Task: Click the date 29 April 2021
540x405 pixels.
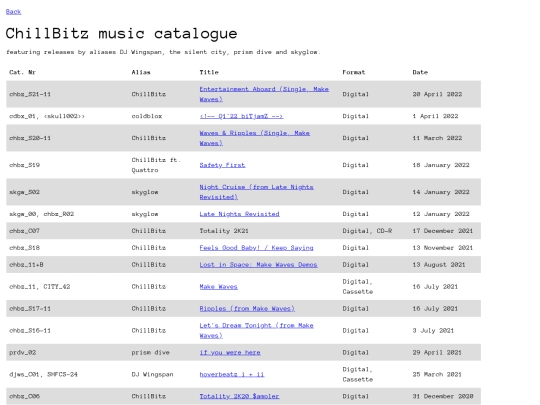Action: tap(437, 352)
